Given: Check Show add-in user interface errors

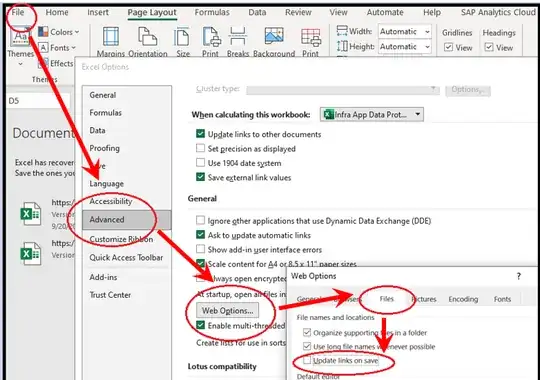Looking at the screenshot, I should (200, 249).
